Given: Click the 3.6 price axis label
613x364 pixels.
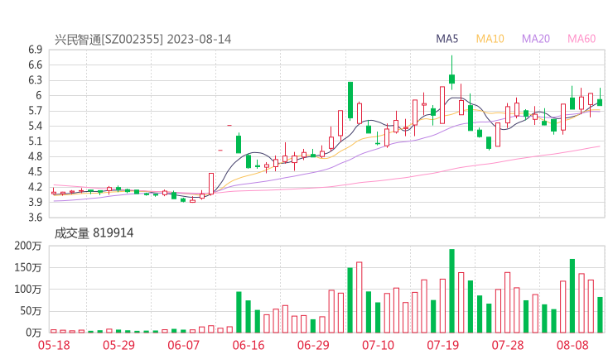Looking at the screenshot, I should coord(35,218).
